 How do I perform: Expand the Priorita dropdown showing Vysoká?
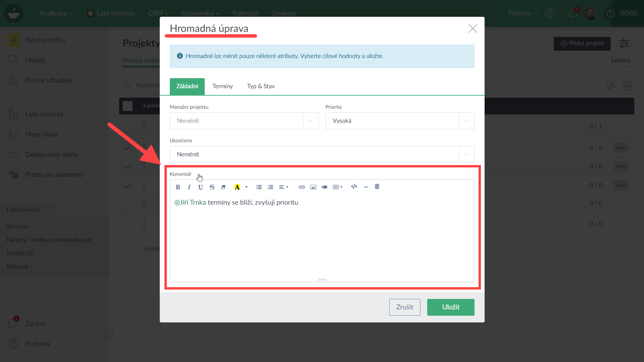point(399,121)
